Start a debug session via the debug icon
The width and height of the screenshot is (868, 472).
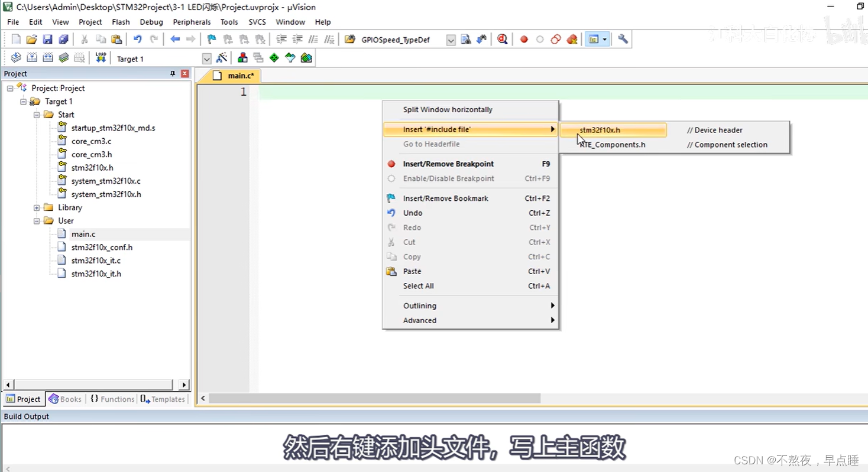point(502,39)
